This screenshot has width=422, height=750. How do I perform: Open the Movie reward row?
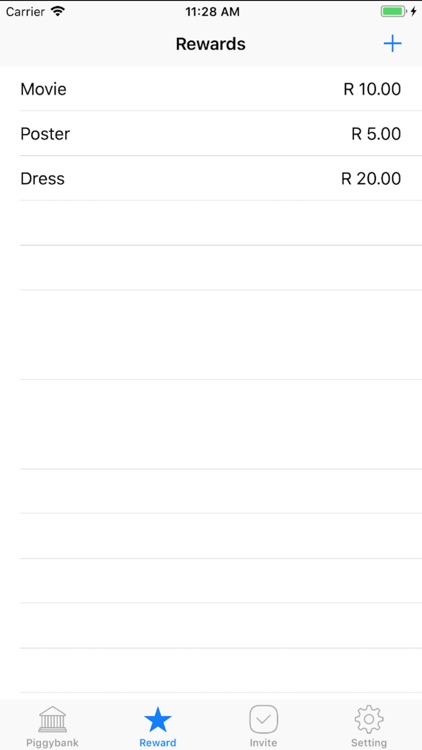[211, 89]
